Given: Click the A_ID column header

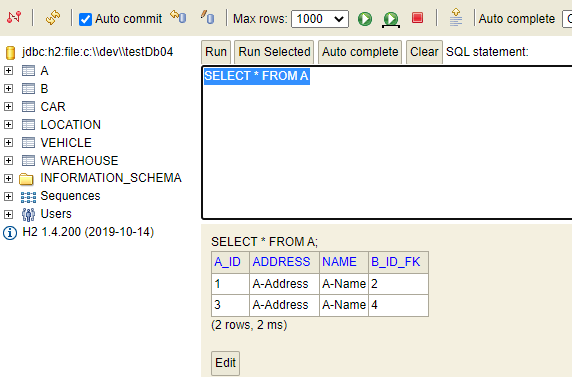Looking at the screenshot, I should 230,262.
